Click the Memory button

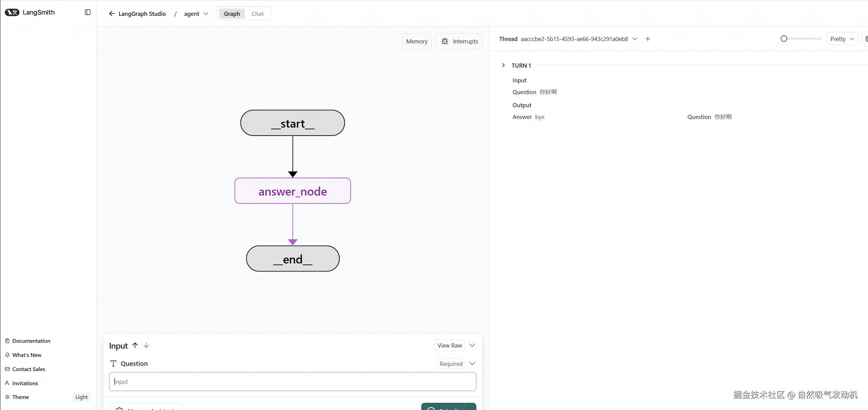tap(416, 41)
